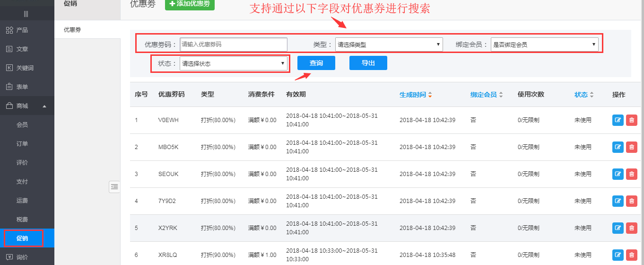Click edit icon for coupon X2YRK
This screenshot has height=265, width=644.
tap(618, 228)
